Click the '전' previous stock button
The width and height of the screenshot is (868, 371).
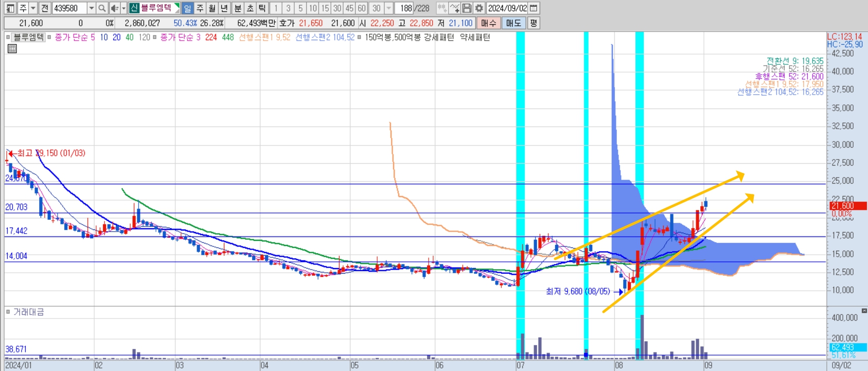click(x=45, y=8)
